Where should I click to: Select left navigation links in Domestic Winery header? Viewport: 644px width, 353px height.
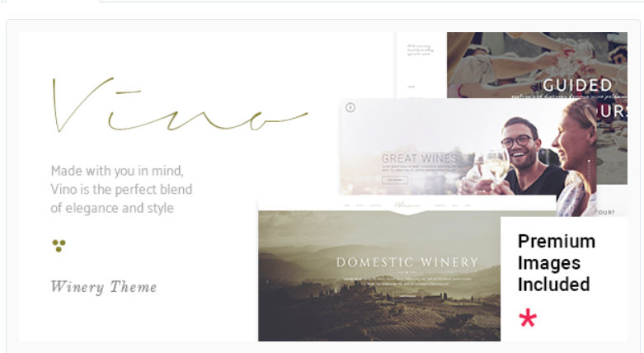(x=362, y=205)
